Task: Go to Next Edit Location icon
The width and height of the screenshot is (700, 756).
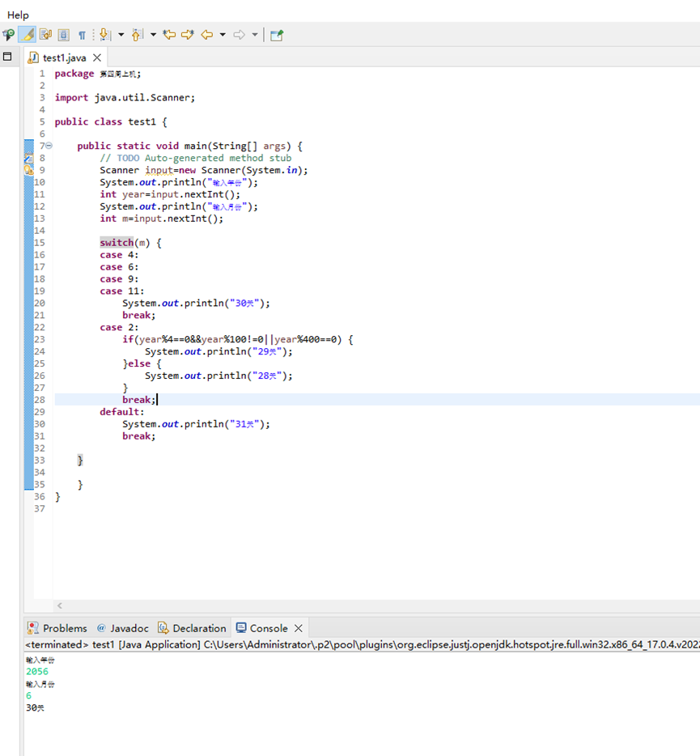Action: coord(188,35)
